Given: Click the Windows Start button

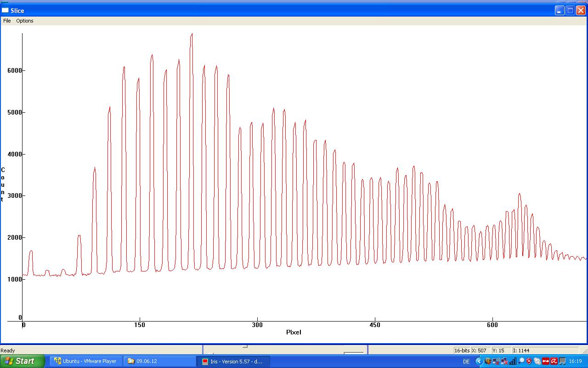Looking at the screenshot, I should point(22,361).
